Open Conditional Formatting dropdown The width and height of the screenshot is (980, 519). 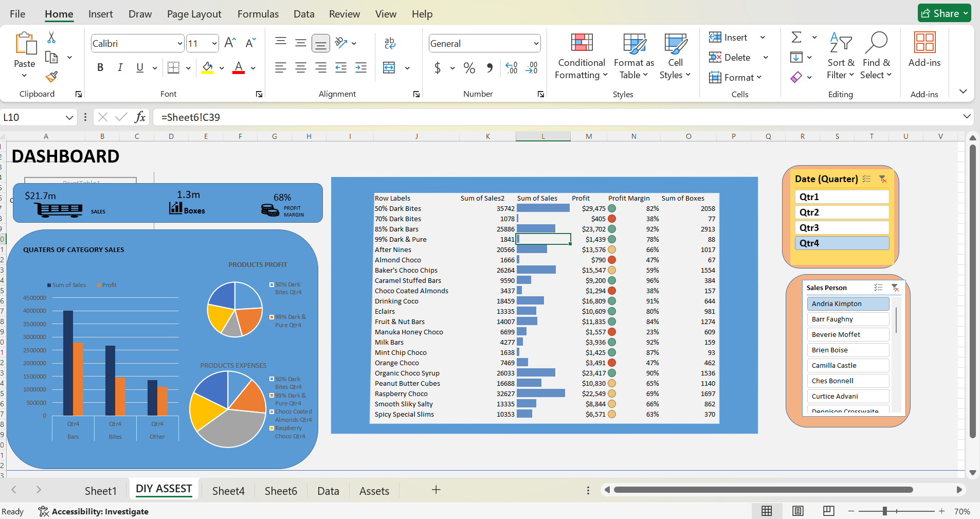[x=582, y=56]
